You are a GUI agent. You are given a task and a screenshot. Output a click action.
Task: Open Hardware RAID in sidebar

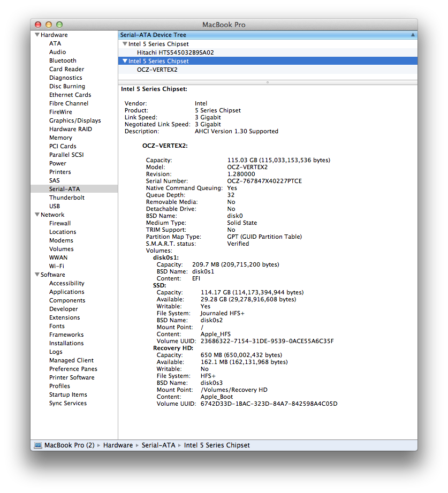tap(71, 129)
